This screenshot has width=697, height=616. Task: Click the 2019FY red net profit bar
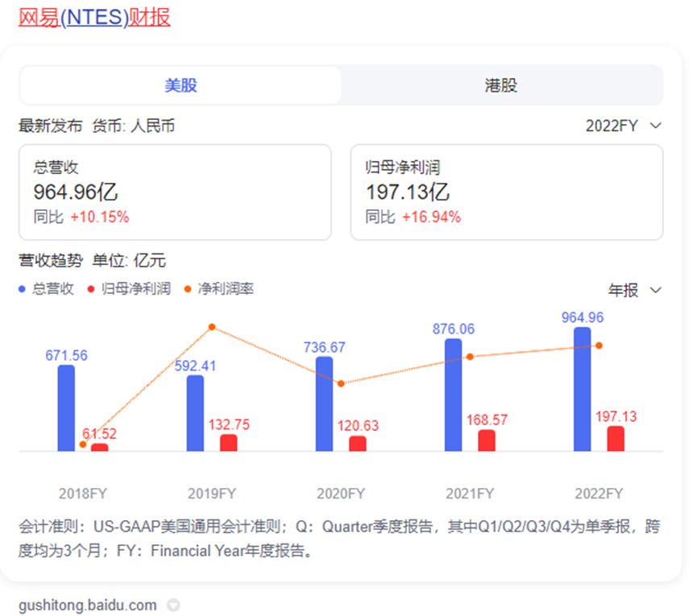229,443
